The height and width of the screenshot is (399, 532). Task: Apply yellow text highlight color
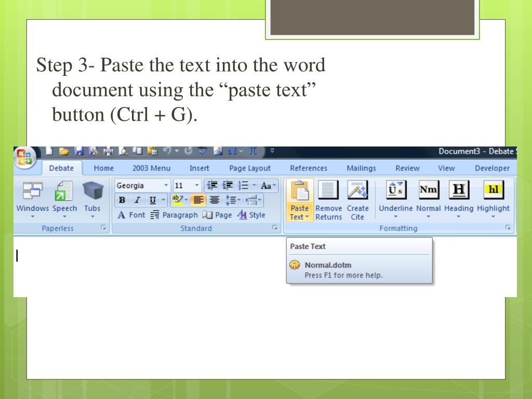(x=177, y=200)
